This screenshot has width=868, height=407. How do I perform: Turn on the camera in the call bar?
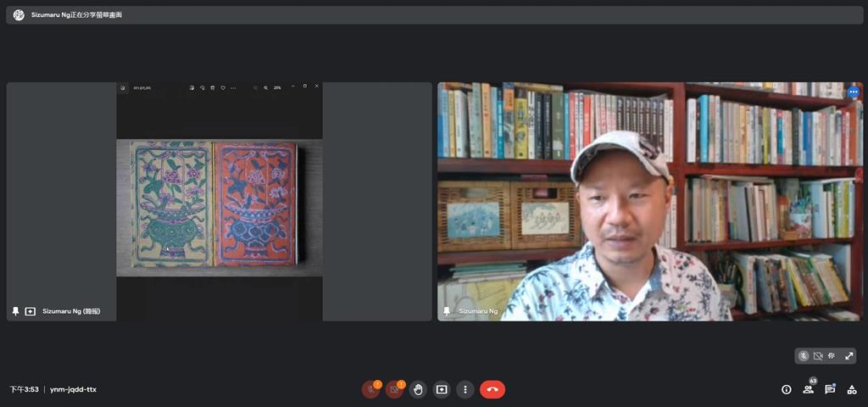[394, 389]
